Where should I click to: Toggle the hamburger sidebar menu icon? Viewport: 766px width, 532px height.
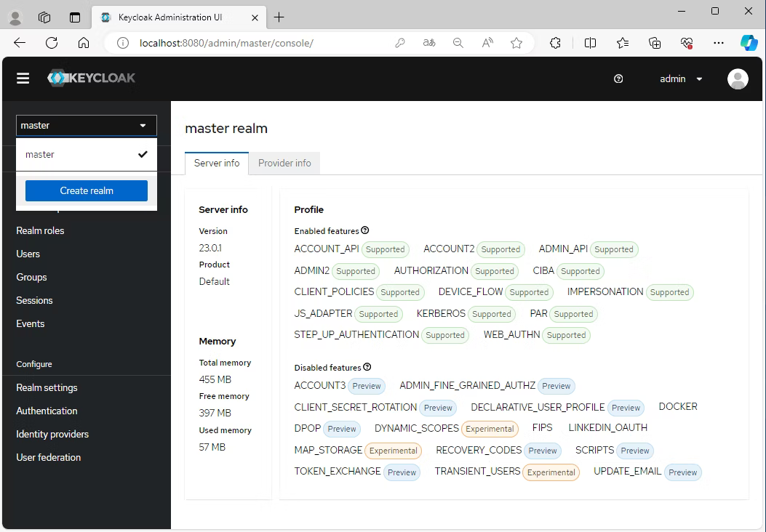pyautogui.click(x=23, y=78)
